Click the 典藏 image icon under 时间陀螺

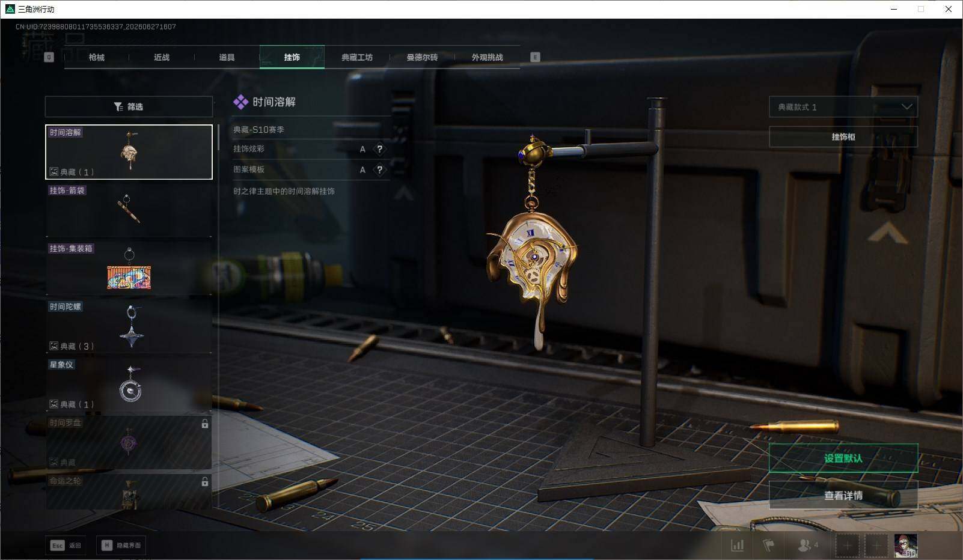point(53,346)
